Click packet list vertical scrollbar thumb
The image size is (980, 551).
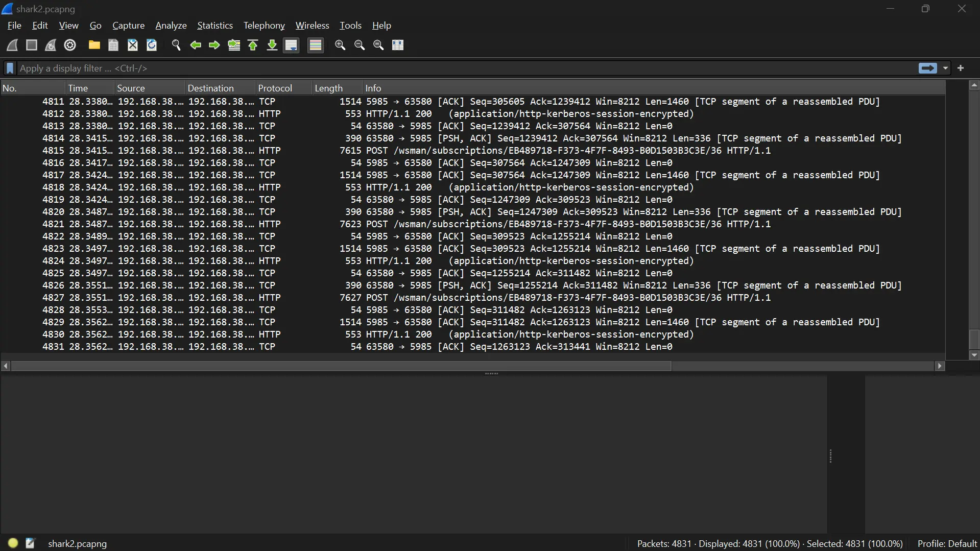[974, 339]
